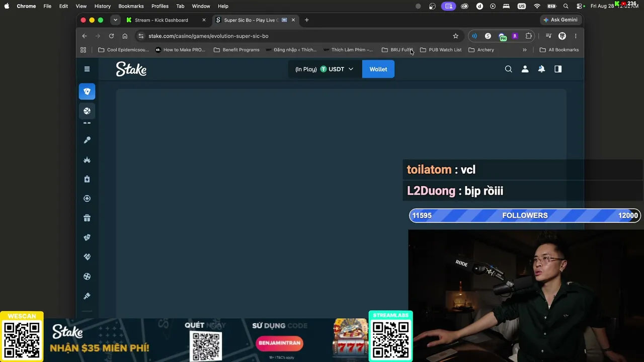The width and height of the screenshot is (644, 362).
Task: Click the stake.com address bar URL
Action: pyautogui.click(x=208, y=36)
